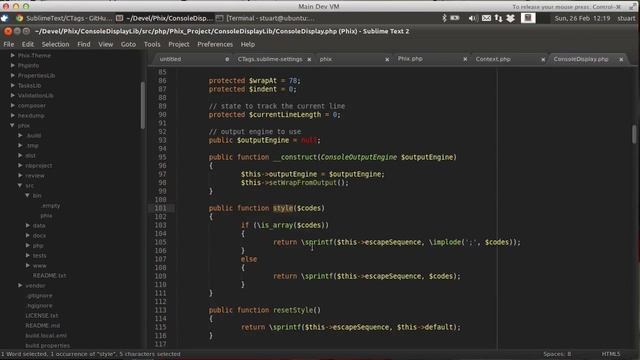The height and width of the screenshot is (360, 640).
Task: Click line number 101 in the gutter
Action: (160, 208)
